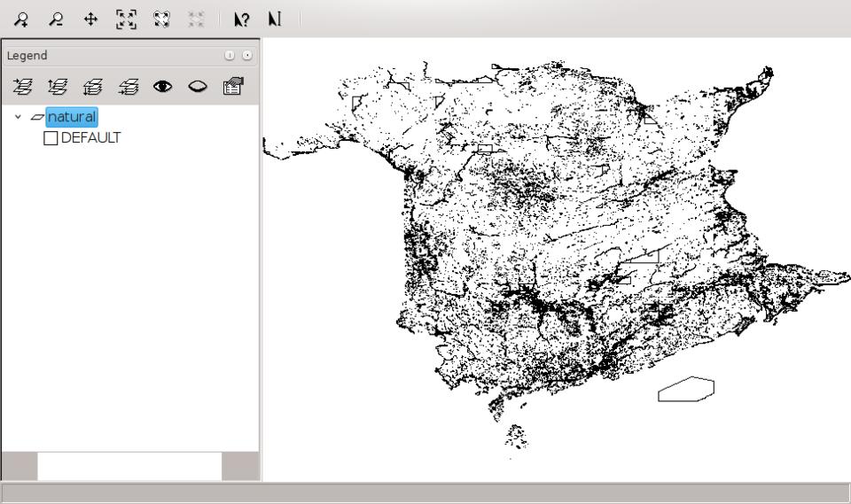This screenshot has width=851, height=504.
Task: Move layer to top of legend
Action: 22,87
